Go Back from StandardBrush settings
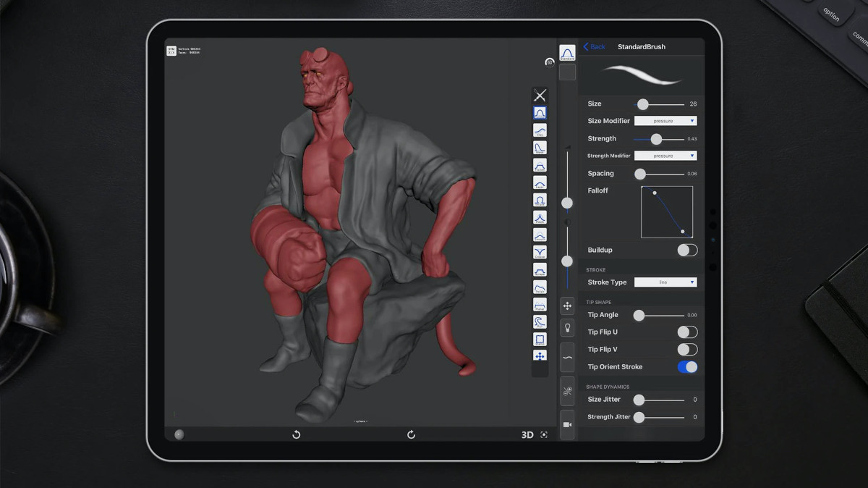Image resolution: width=868 pixels, height=488 pixels. point(593,46)
